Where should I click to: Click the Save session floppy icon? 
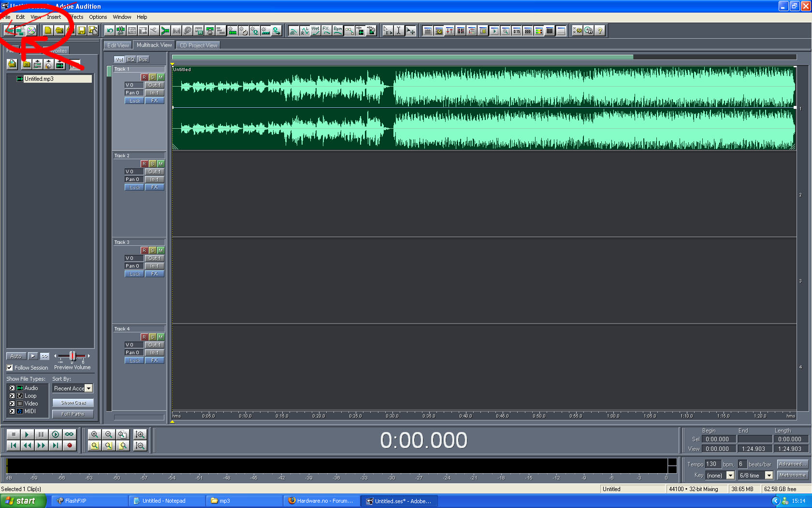(x=82, y=30)
